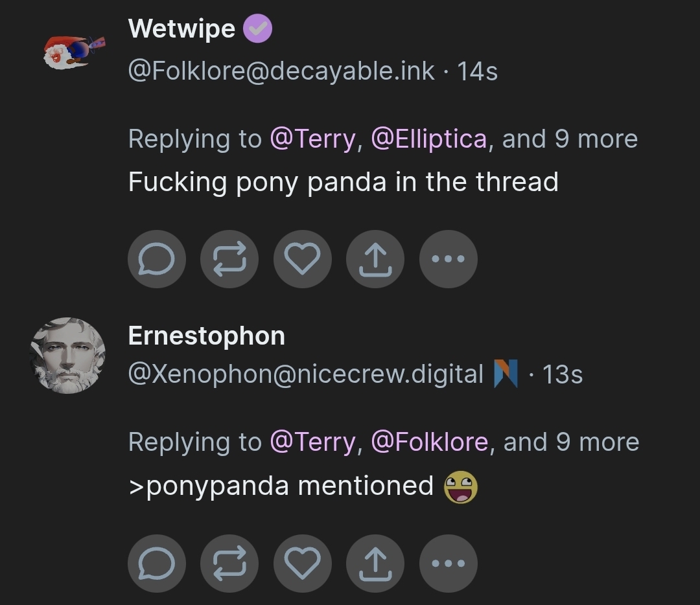This screenshot has height=605, width=700.
Task: Share Ernestophon's post via the upload icon
Action: tap(375, 563)
